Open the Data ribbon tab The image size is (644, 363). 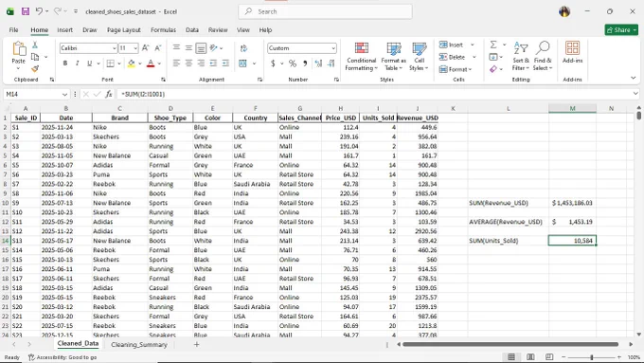(x=192, y=30)
